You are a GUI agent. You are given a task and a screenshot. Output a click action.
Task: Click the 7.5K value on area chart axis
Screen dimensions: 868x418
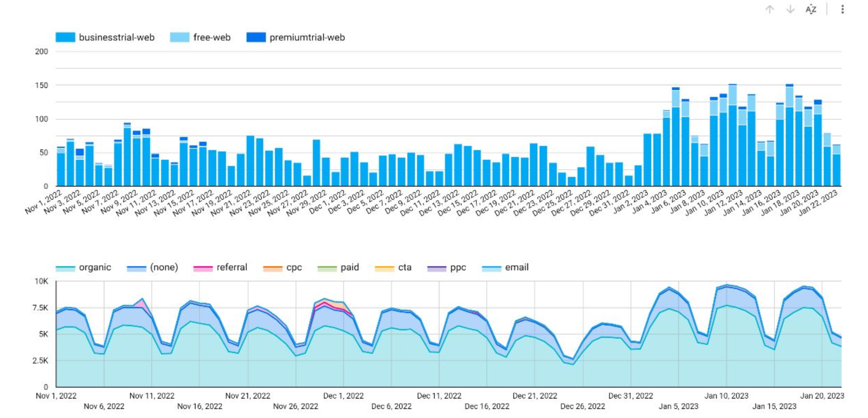40,308
